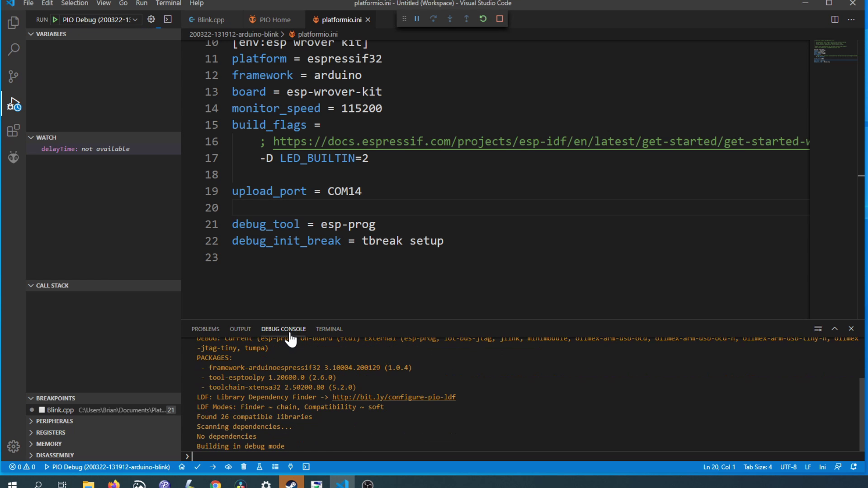This screenshot has height=488, width=868.
Task: Click PlatformIO Clean trash icon
Action: point(244,467)
